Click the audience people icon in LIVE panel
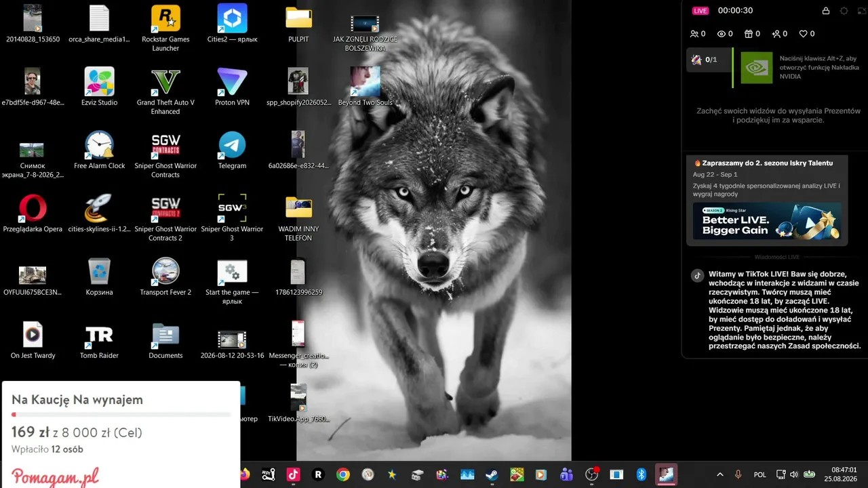This screenshot has width=868, height=488. pyautogui.click(x=694, y=34)
